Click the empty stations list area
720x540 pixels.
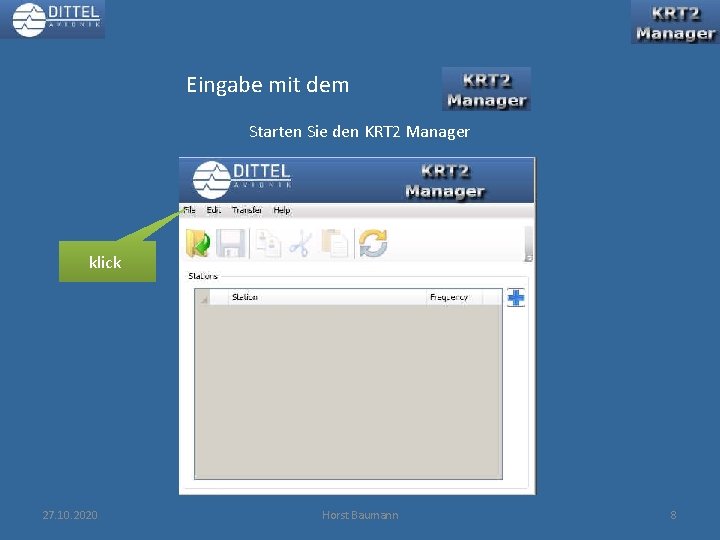349,392
